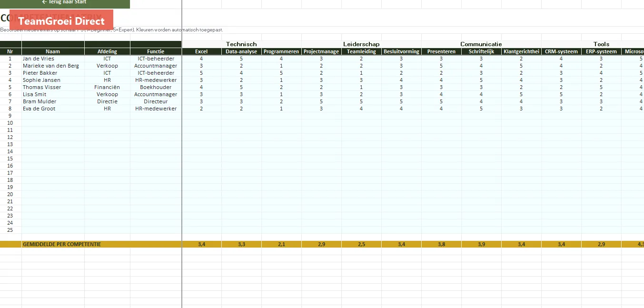Select the name cell 'Bram Mulder'
The height and width of the screenshot is (308, 644).
click(x=53, y=101)
